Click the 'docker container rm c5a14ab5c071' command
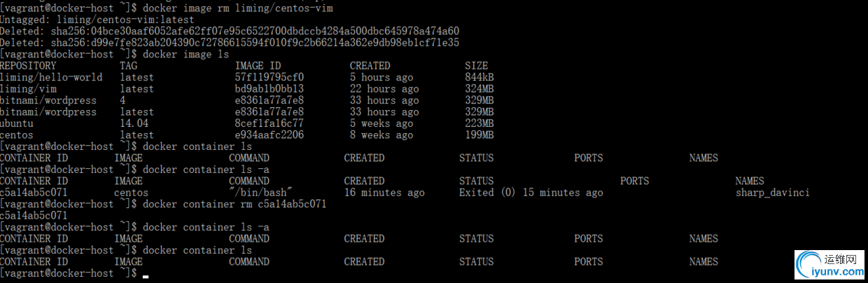The image size is (868, 283). pyautogui.click(x=234, y=204)
